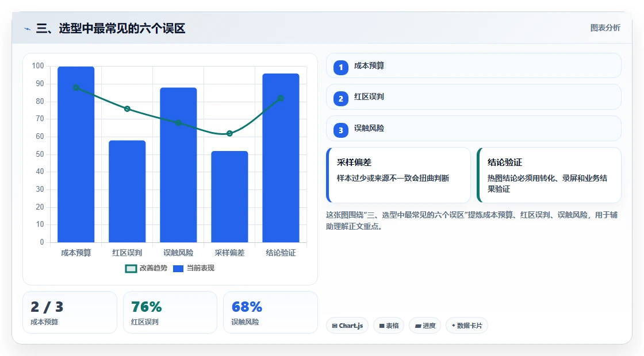Click text 样本过少或来源不一致会扭曲判断
Image resolution: width=644 pixels, height=356 pixels.
tap(393, 178)
